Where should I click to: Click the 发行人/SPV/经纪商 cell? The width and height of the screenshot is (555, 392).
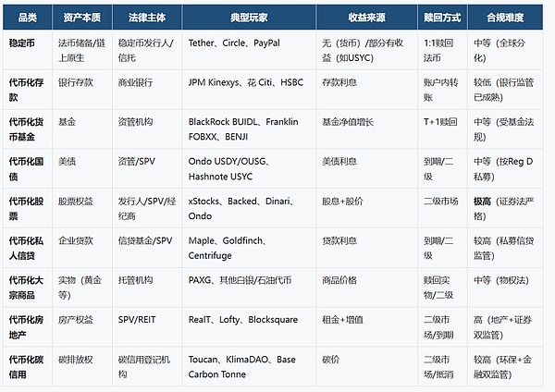(x=147, y=209)
